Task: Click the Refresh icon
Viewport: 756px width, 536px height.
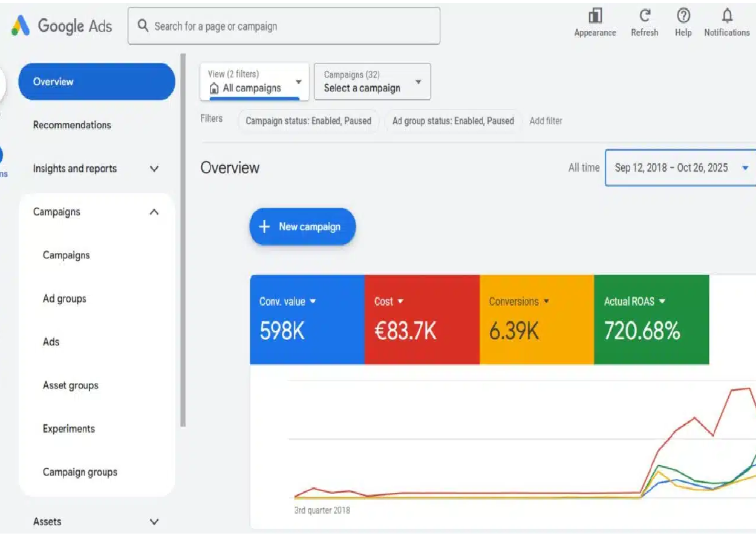Action: tap(644, 21)
